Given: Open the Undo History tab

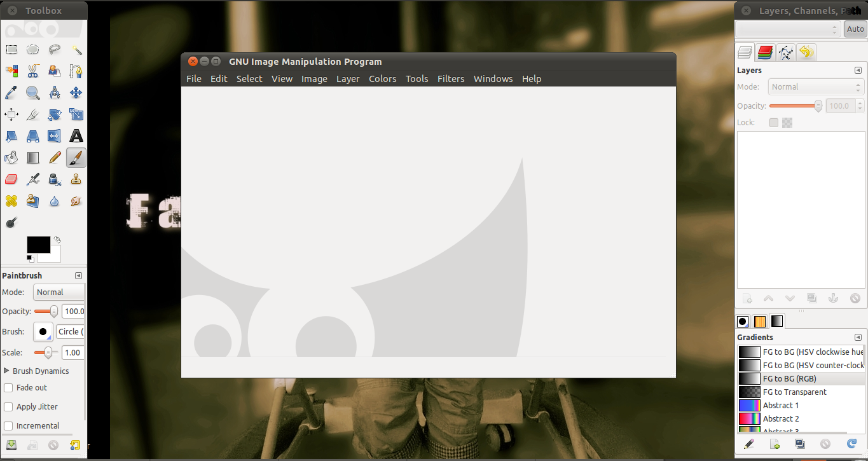Looking at the screenshot, I should coord(806,52).
